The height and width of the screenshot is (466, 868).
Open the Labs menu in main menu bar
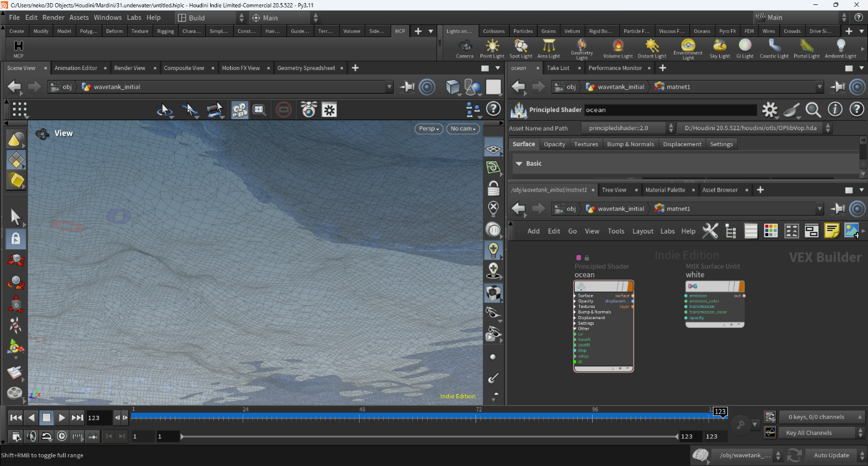click(135, 18)
